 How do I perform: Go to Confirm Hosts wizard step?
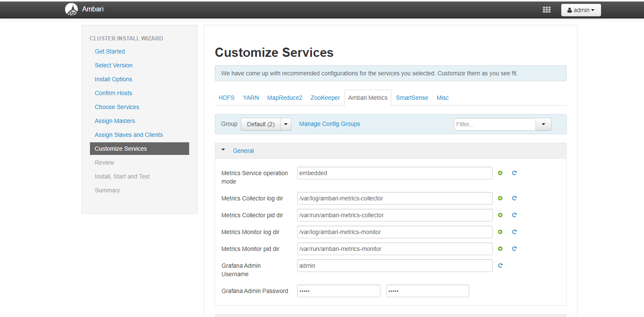click(113, 93)
